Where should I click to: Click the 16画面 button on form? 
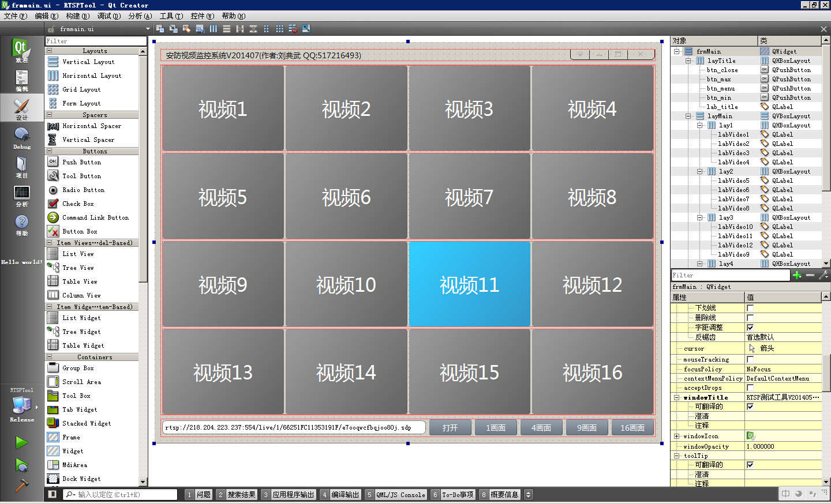coord(632,427)
